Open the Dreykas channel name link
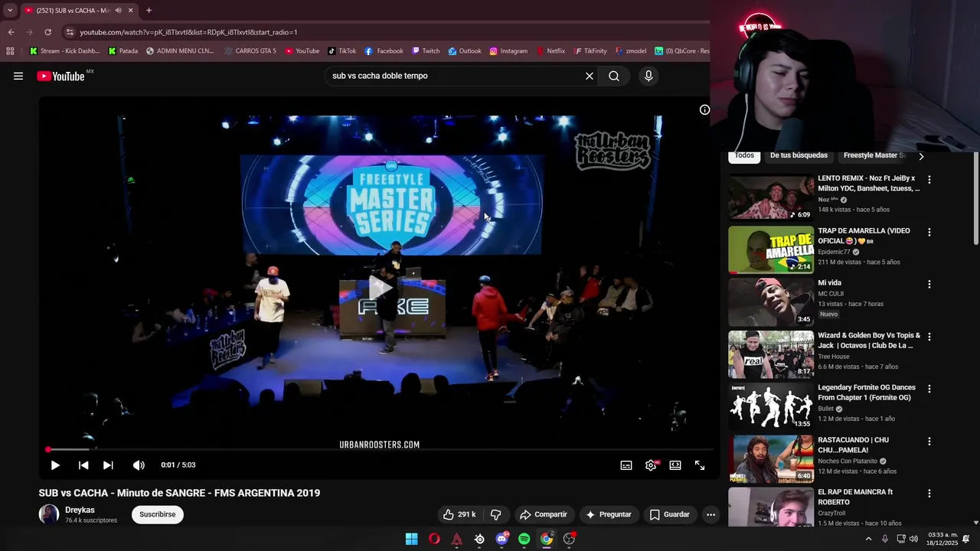Screen dimensions: 980x551 click(x=80, y=510)
